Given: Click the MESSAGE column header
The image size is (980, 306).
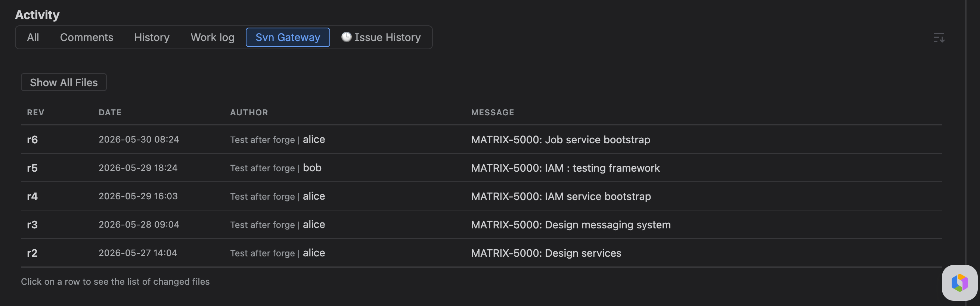Looking at the screenshot, I should point(492,113).
